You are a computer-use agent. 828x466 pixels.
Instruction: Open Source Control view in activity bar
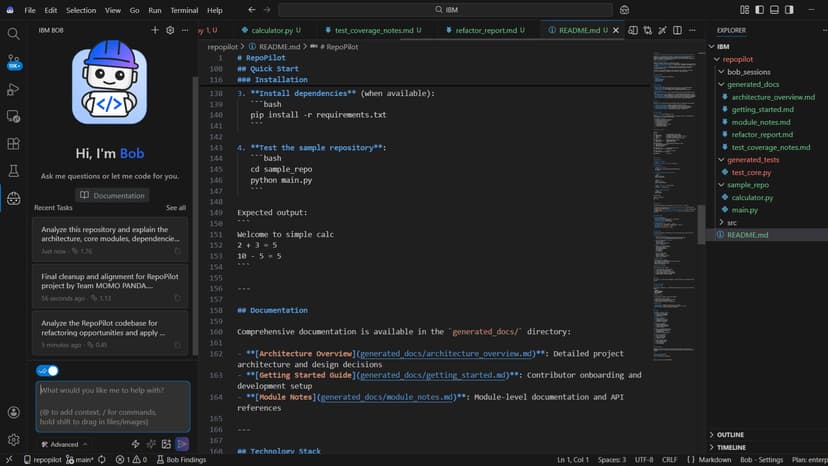(13, 62)
